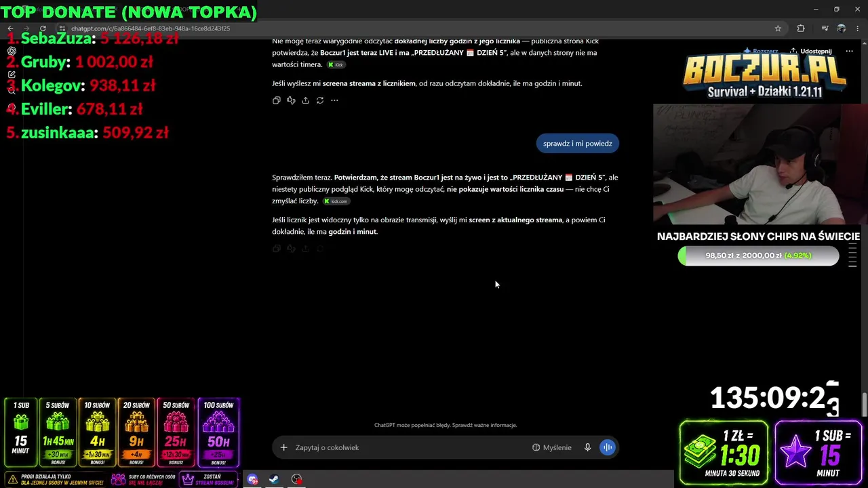Click the chatgpt.com address bar URL
Screen dimensions: 868x488
pyautogui.click(x=151, y=28)
